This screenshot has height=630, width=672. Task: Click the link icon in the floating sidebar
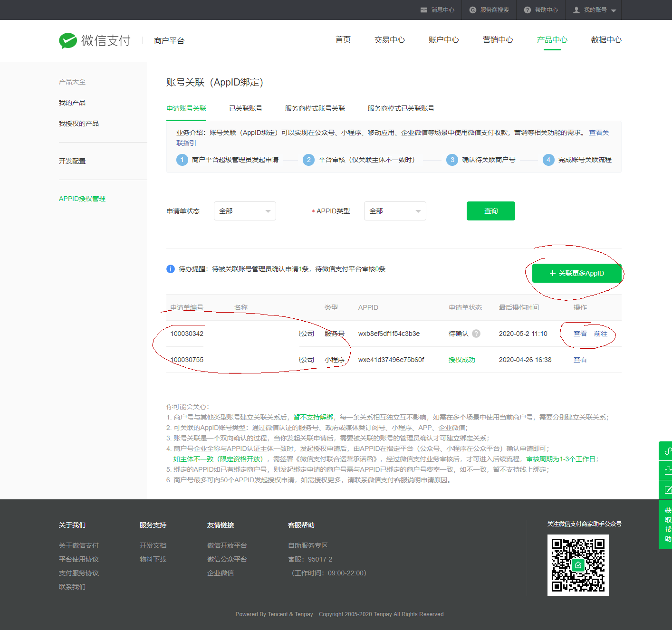pyautogui.click(x=668, y=451)
